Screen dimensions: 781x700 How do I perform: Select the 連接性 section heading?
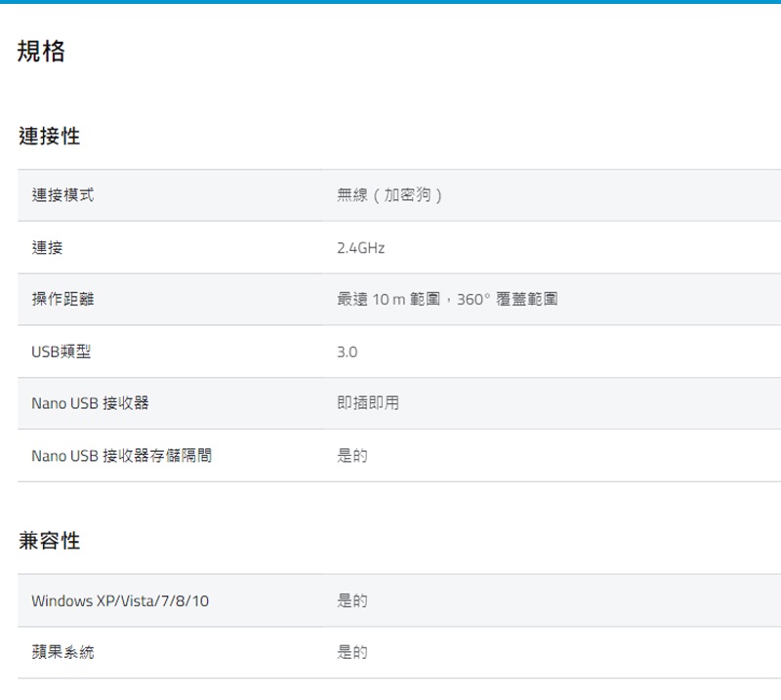pos(49,137)
